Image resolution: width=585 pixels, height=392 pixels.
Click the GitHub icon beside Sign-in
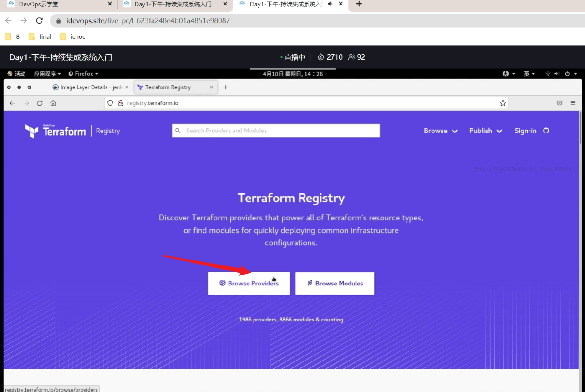pos(546,131)
